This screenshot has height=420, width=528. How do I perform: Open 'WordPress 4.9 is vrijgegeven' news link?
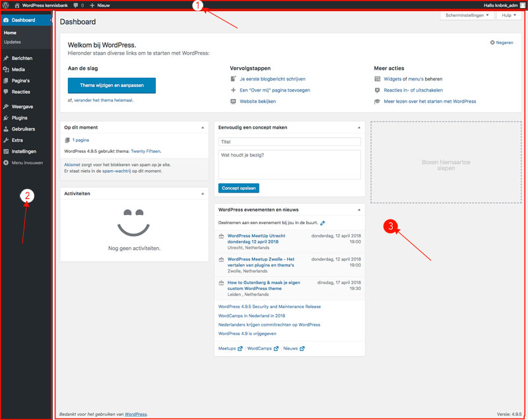tap(247, 334)
